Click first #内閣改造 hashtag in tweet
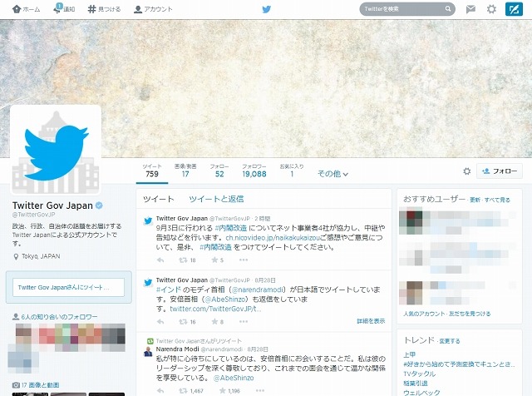532x396 pixels. [230, 228]
